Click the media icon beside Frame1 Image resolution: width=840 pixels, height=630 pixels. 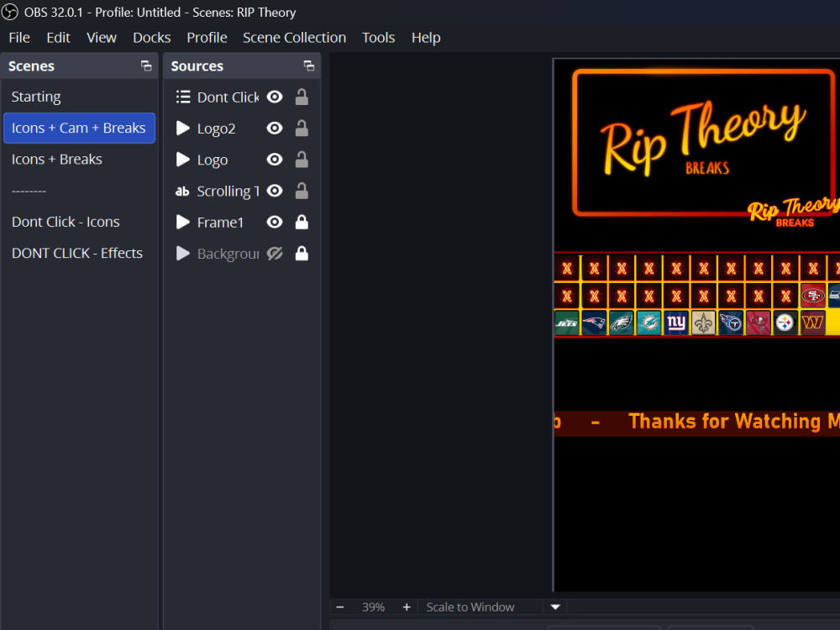tap(183, 223)
